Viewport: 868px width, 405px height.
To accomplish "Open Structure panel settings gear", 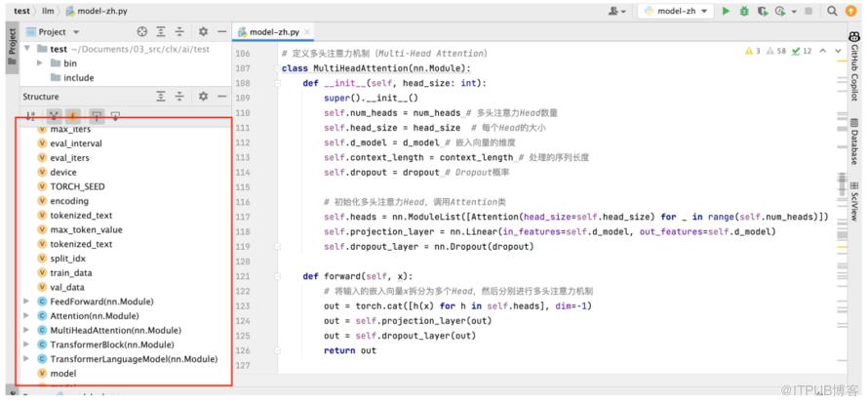I will pyautogui.click(x=203, y=98).
